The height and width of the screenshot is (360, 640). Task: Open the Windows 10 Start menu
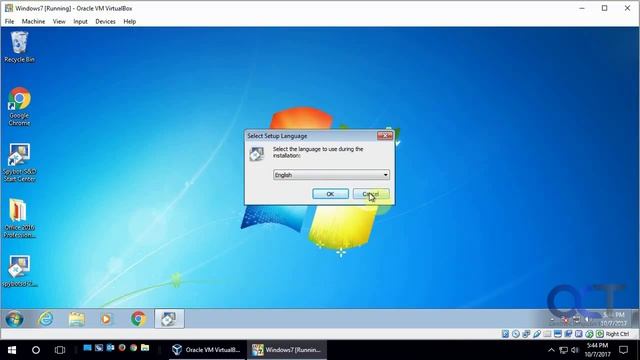coord(12,350)
